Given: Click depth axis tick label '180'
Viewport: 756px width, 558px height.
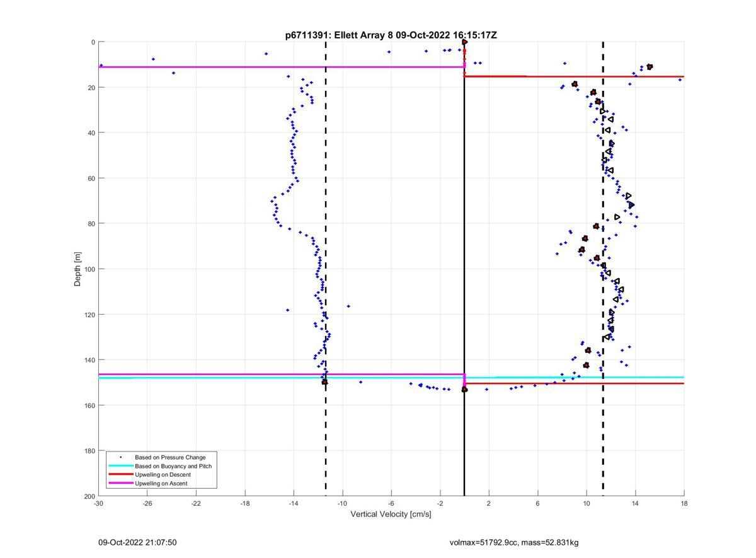Looking at the screenshot, I should click(x=89, y=451).
